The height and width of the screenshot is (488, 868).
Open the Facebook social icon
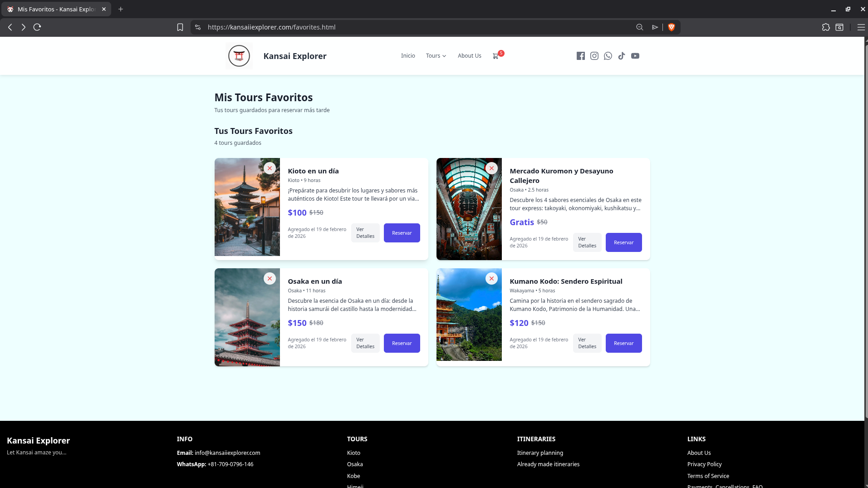(580, 55)
